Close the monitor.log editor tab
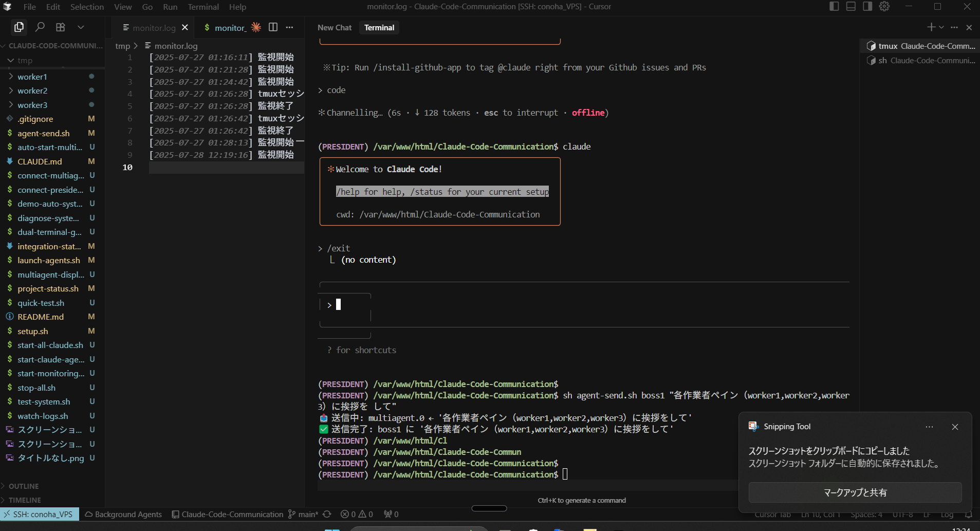This screenshot has height=531, width=980. point(185,27)
